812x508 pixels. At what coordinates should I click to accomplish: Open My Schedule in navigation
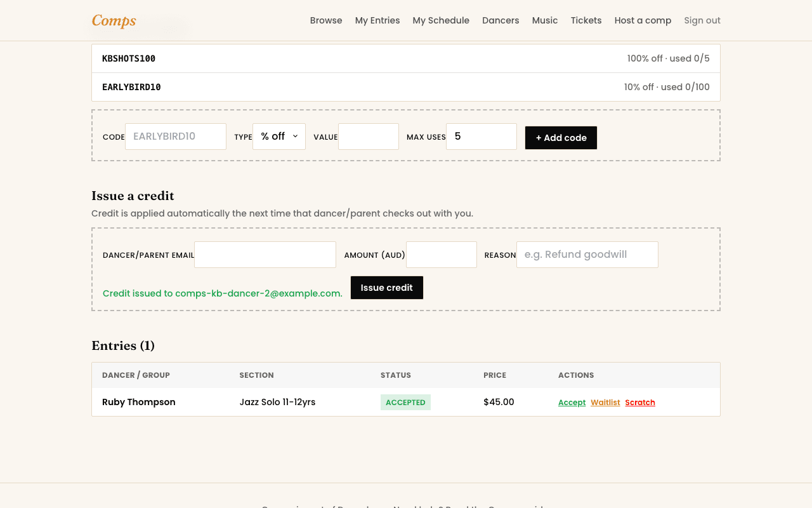coord(441,20)
